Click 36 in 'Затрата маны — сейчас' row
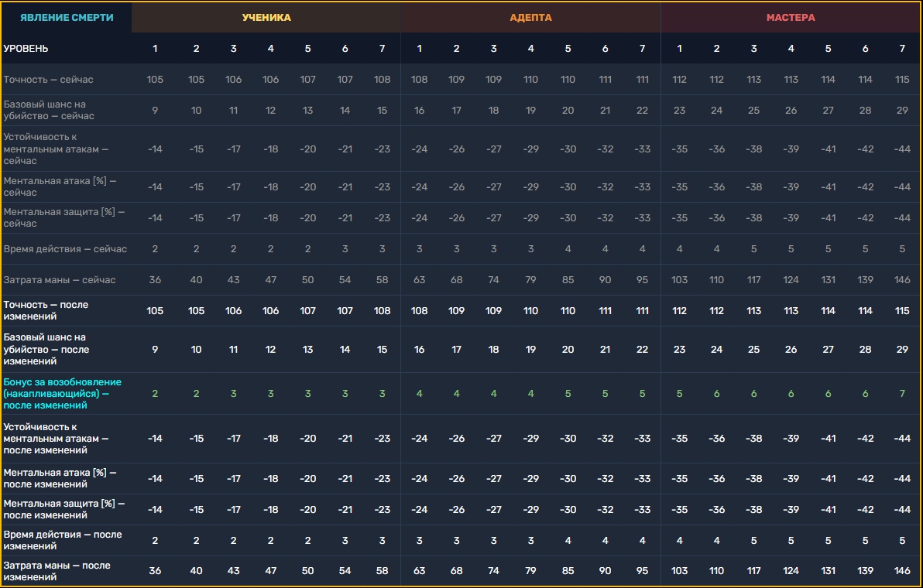 click(x=155, y=280)
